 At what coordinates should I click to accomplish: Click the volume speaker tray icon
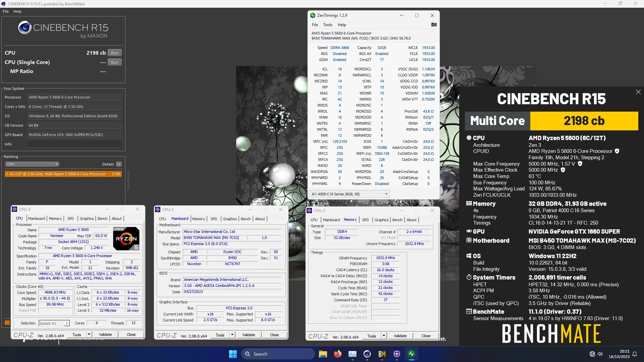[x=600, y=354]
